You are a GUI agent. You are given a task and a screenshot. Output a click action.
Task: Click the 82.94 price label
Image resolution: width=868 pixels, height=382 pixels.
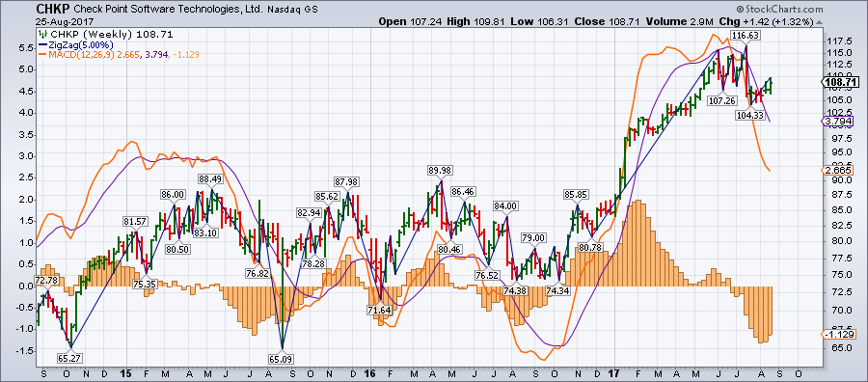309,212
